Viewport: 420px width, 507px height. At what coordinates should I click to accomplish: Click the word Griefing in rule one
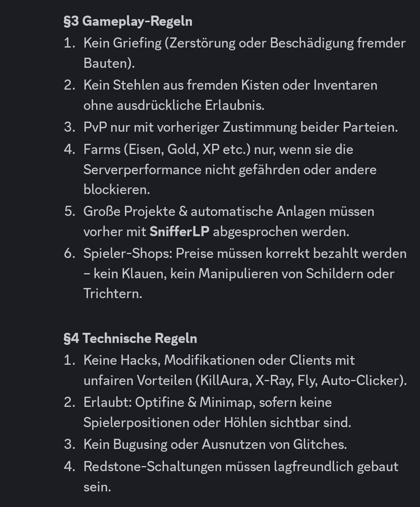click(137, 43)
